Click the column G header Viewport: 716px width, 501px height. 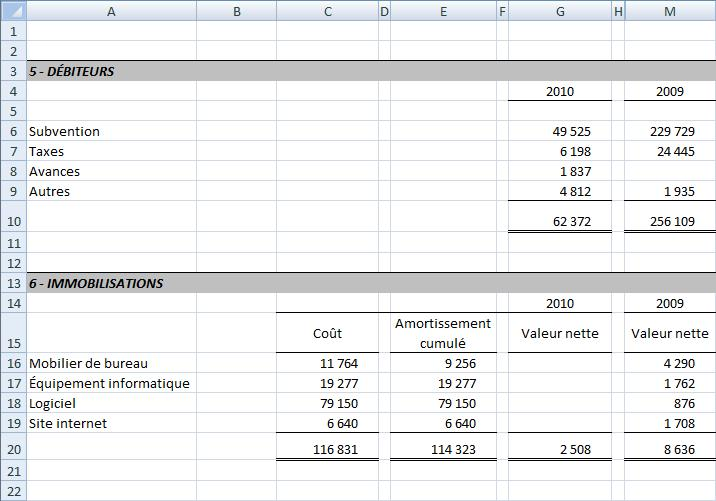pos(559,11)
